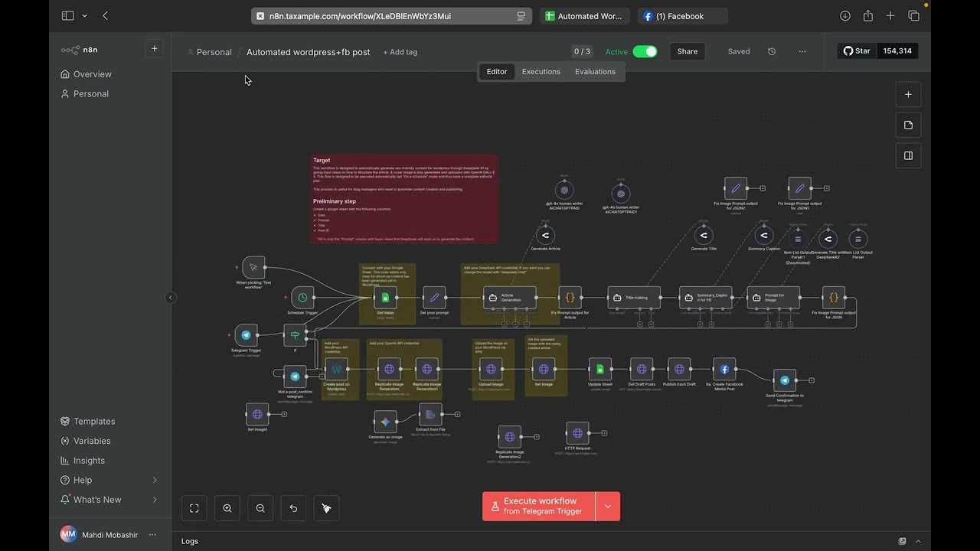Select the zoom in tool on canvas toolbar
The width and height of the screenshot is (980, 551).
pos(227,507)
